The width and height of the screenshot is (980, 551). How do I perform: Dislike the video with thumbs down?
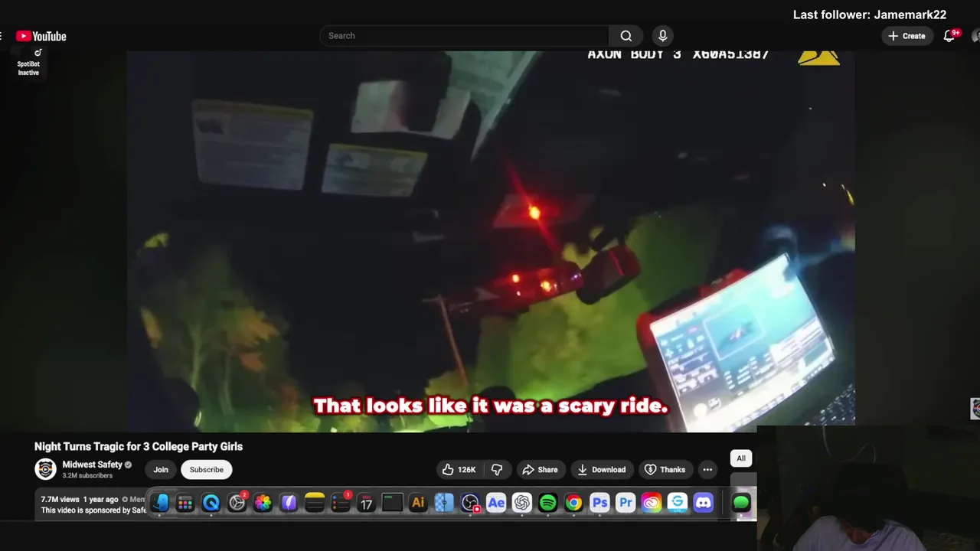(x=497, y=470)
